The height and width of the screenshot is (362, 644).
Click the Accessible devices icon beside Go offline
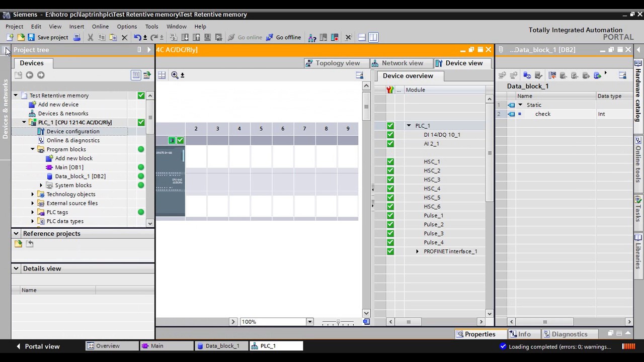click(x=312, y=37)
